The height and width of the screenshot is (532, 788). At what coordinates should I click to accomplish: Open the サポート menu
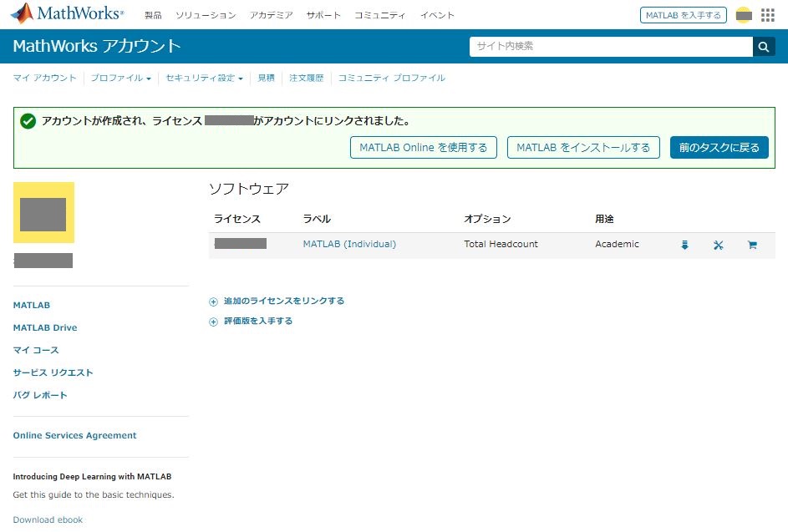pos(323,16)
